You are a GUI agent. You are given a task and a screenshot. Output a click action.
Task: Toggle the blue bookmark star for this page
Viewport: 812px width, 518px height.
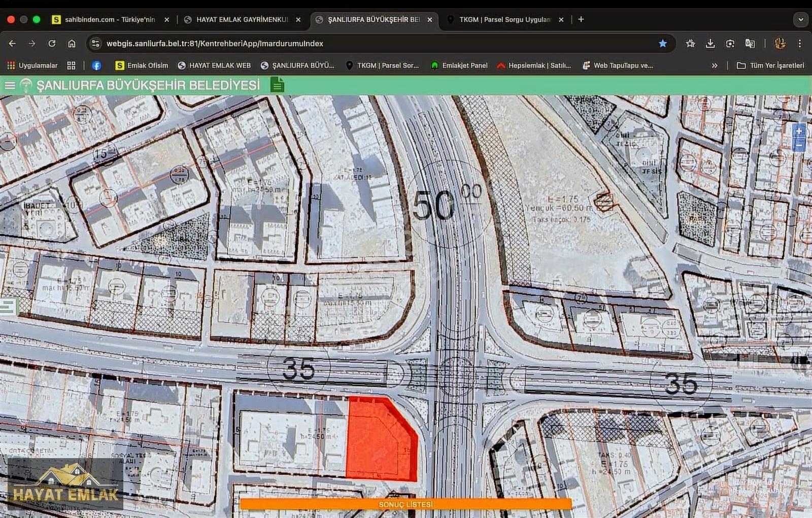662,44
